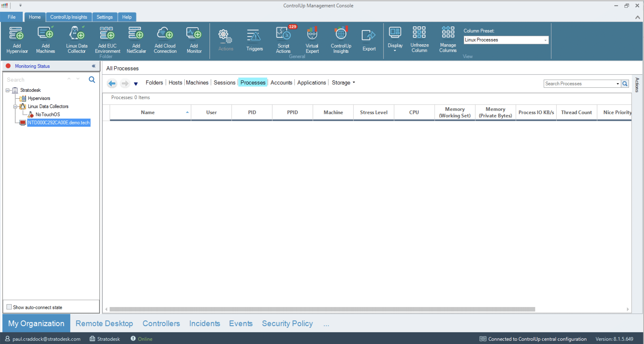Open ControlUp Insights ribbon icon
644x344 pixels.
(341, 40)
